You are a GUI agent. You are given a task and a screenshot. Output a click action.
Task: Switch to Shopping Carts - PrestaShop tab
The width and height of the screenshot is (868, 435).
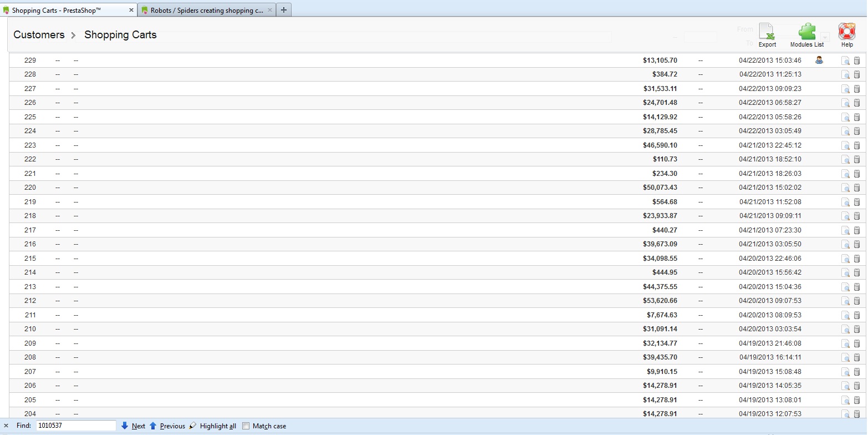coord(69,10)
